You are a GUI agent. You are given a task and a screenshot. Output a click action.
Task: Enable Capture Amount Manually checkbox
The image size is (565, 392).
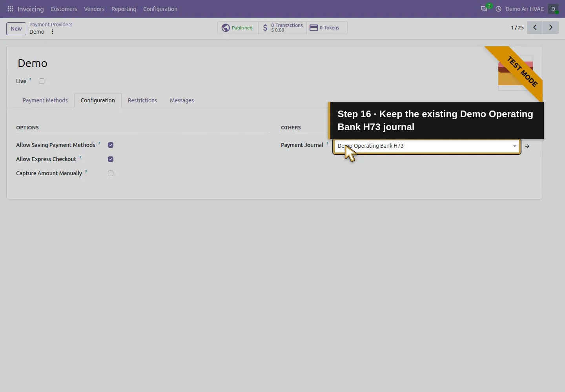point(111,173)
